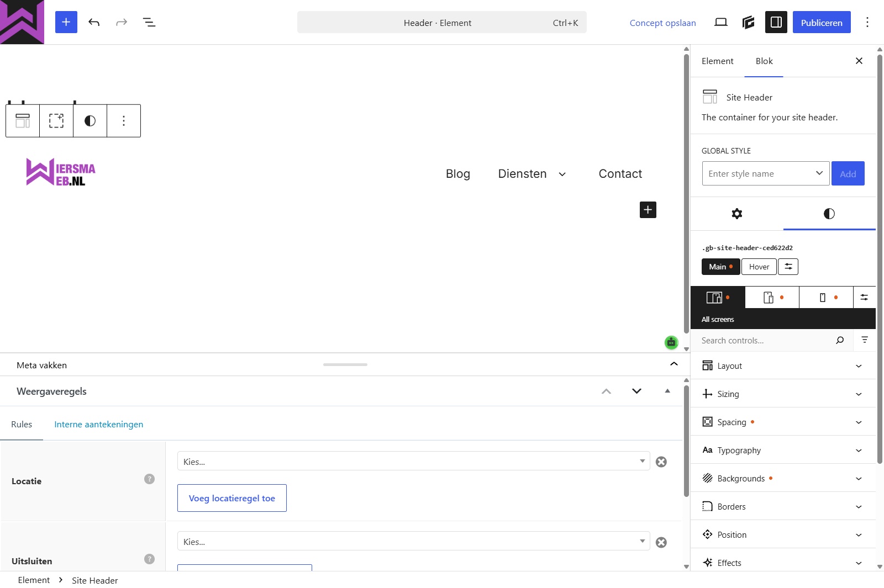The height and width of the screenshot is (588, 884).
Task: Open the document overview list
Action: click(x=149, y=22)
